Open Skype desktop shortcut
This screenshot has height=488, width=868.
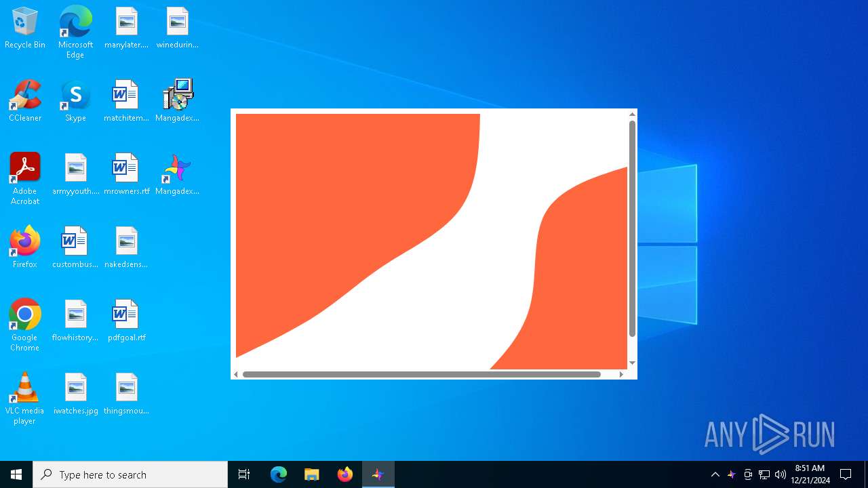coord(75,102)
